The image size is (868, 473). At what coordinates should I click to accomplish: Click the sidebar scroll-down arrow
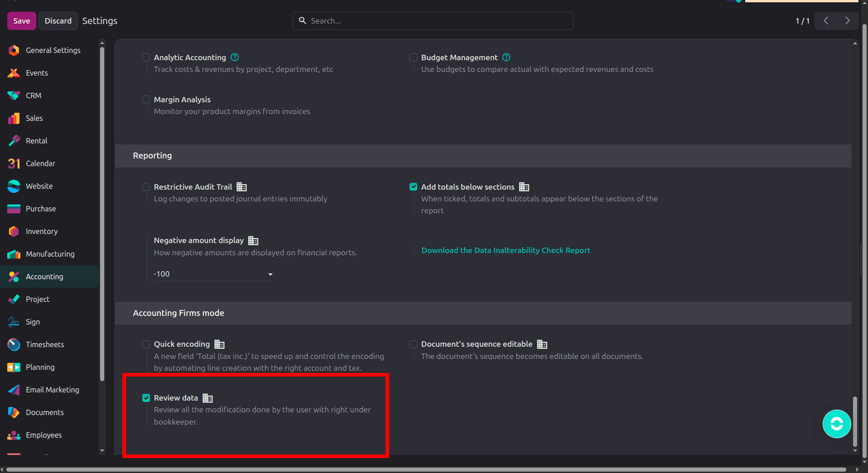[102, 451]
